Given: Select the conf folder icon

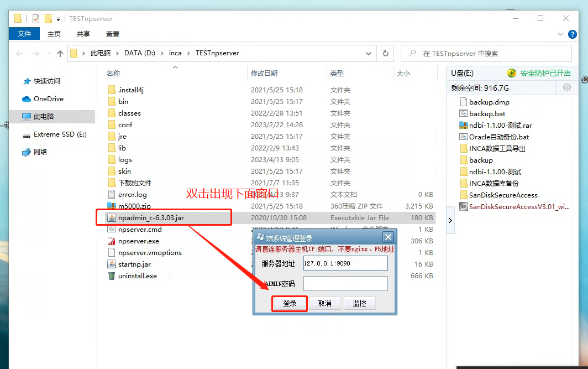Looking at the screenshot, I should [x=112, y=124].
